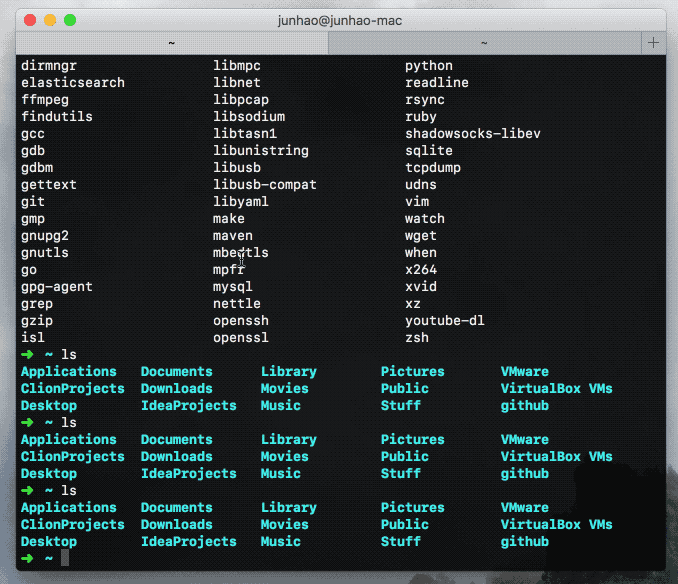
Task: Switch to the first terminal tab
Action: point(171,43)
